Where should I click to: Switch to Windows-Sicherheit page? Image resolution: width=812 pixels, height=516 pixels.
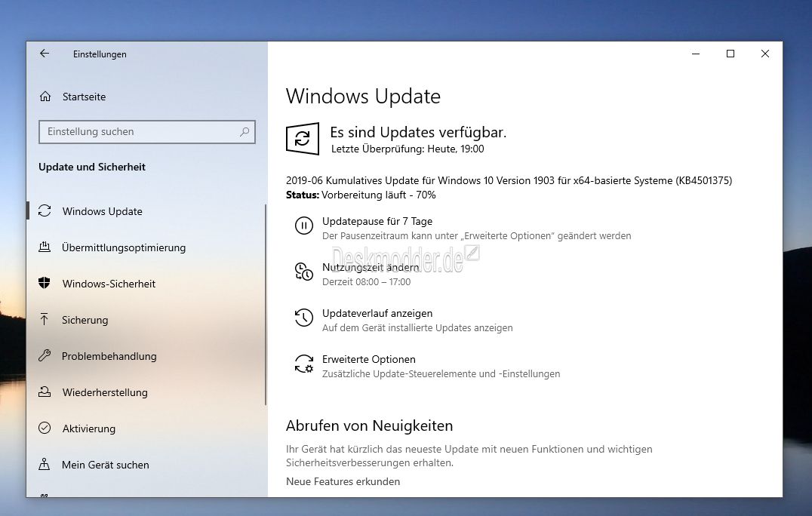coord(109,284)
